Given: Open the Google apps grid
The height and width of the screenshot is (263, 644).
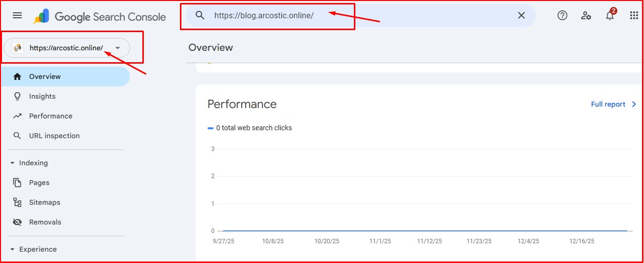Looking at the screenshot, I should pos(634,15).
